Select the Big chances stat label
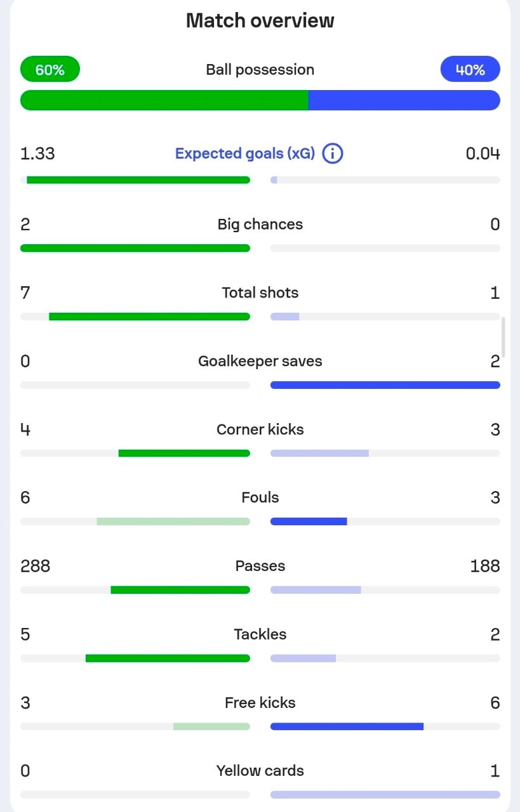520x812 pixels. coord(260,225)
